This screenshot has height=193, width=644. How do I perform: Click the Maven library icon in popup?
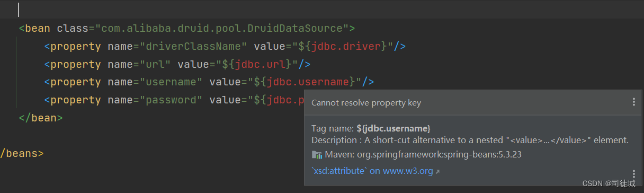[317, 155]
